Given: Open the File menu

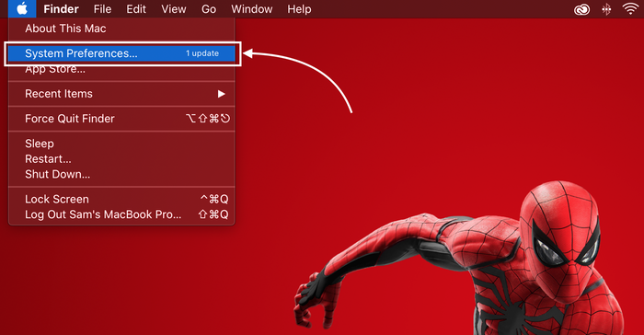Looking at the screenshot, I should pyautogui.click(x=102, y=9).
